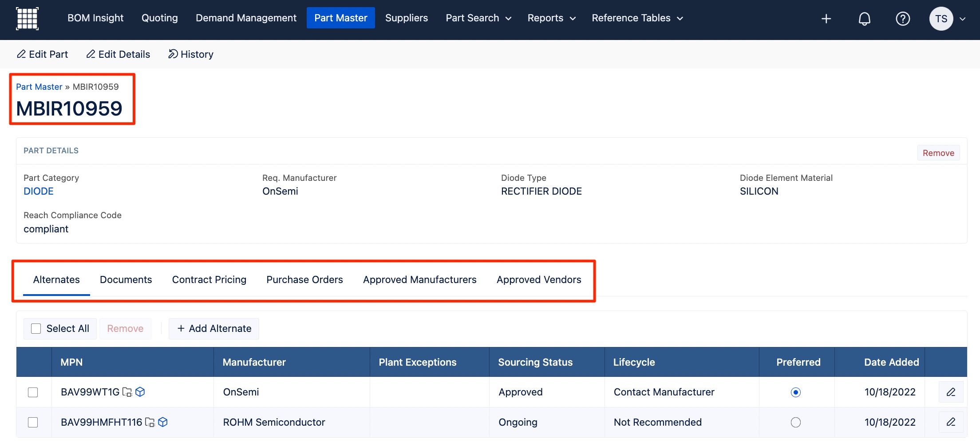The height and width of the screenshot is (447, 980).
Task: Click the cube icon next to BAV99WT1G
Action: [x=140, y=392]
